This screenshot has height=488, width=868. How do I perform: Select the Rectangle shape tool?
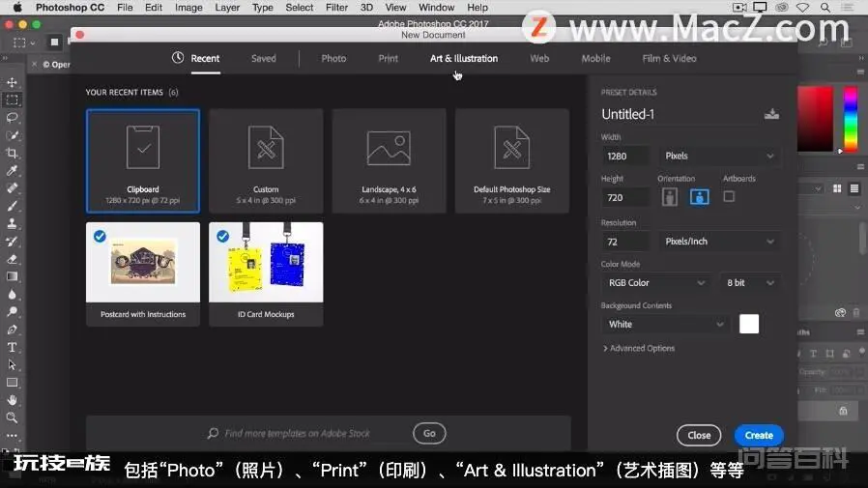point(12,383)
